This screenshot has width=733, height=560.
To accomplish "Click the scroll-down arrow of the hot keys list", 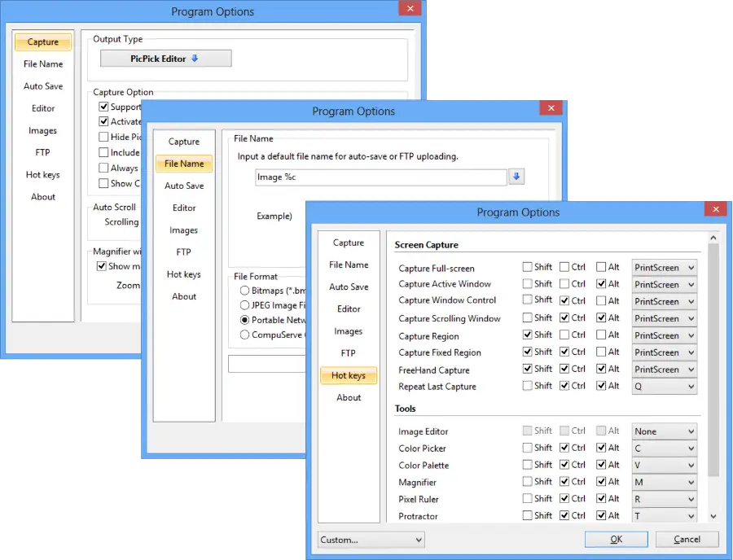I will click(x=713, y=515).
